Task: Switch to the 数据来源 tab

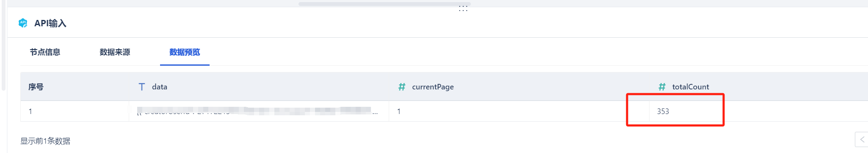Action: [115, 52]
